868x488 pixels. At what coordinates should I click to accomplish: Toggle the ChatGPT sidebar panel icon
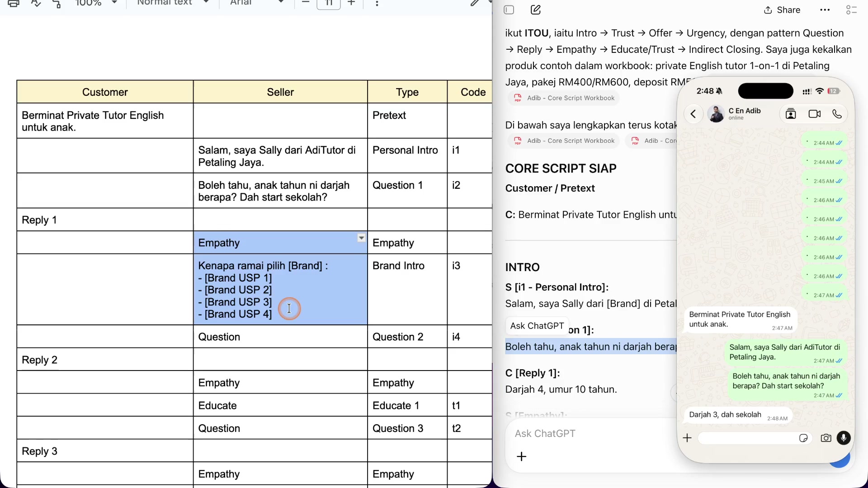509,10
